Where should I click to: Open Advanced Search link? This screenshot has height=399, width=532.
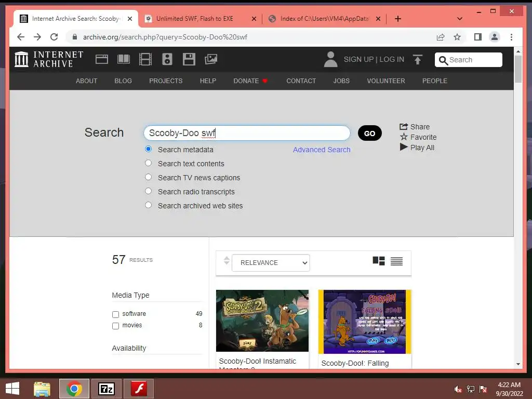click(322, 150)
